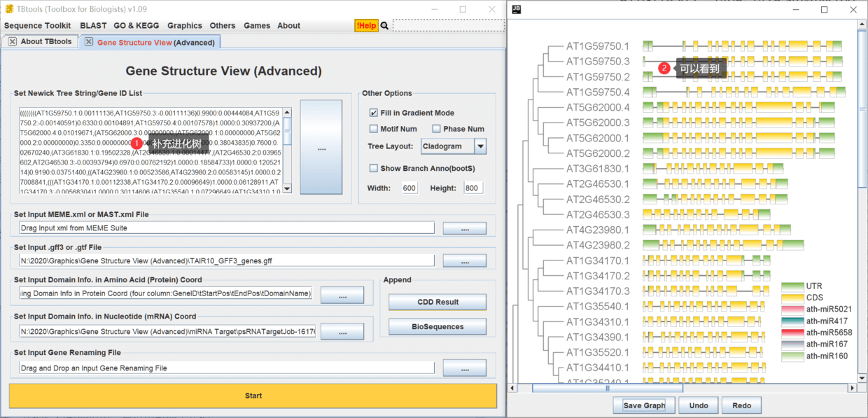868x418 pixels.
Task: Click the JB window icon in the graph window title bar
Action: pos(517,9)
